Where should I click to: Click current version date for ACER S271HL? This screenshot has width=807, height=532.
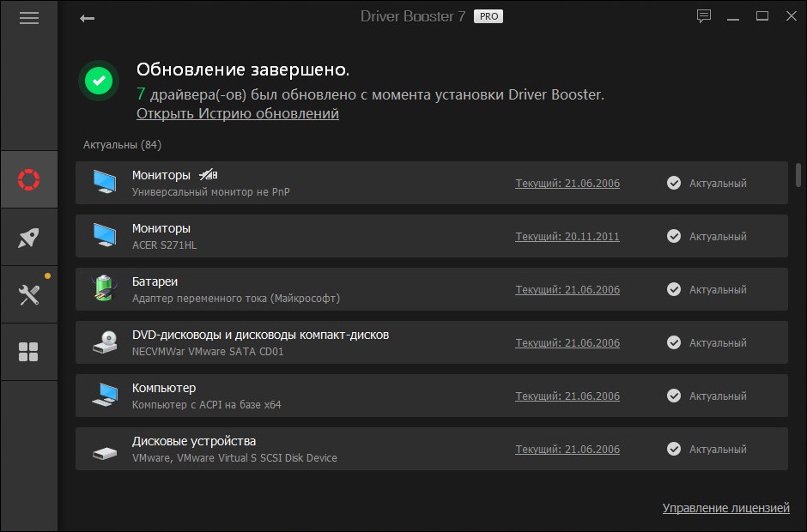click(567, 236)
